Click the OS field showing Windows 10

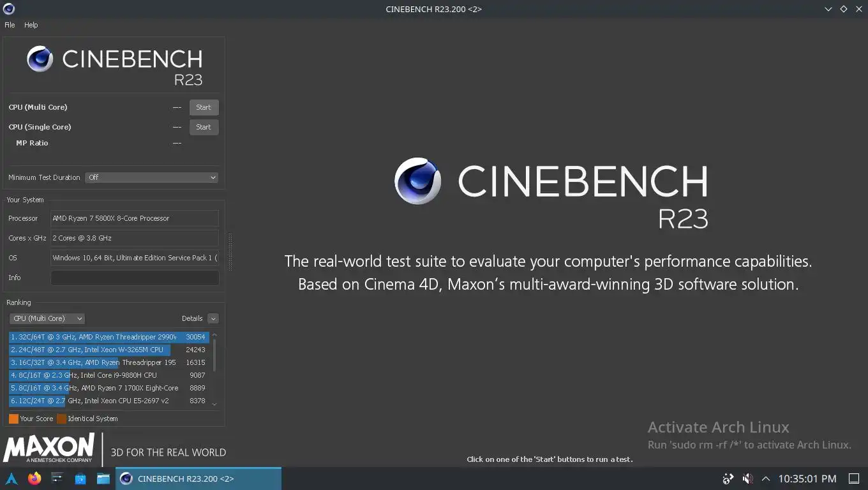(x=135, y=258)
